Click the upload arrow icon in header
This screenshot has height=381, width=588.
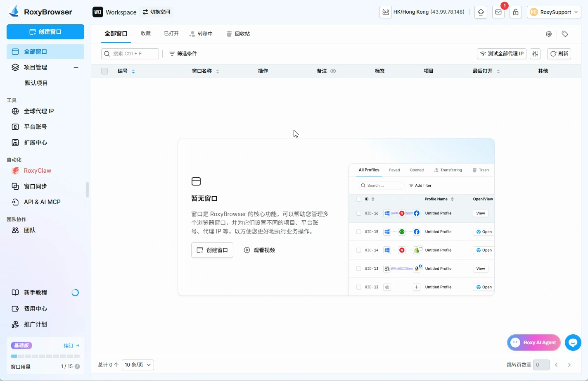(x=481, y=12)
